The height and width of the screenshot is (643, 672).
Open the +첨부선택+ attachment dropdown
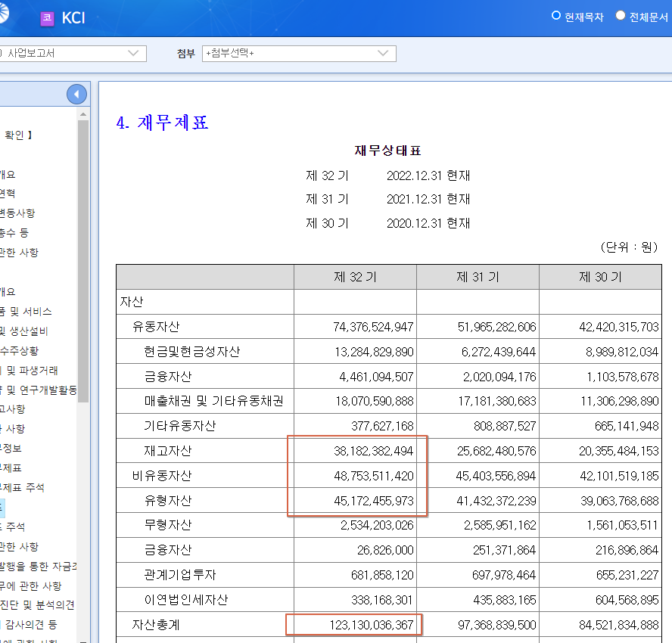[299, 54]
